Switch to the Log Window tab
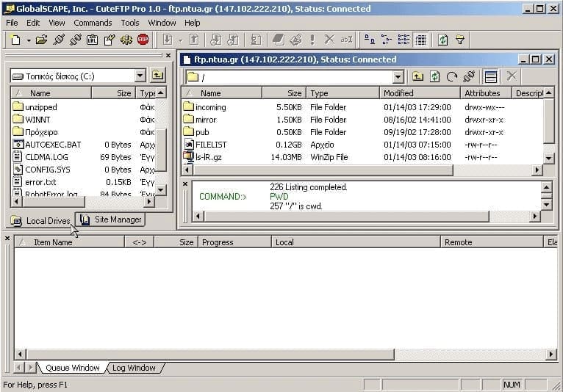 tap(133, 368)
